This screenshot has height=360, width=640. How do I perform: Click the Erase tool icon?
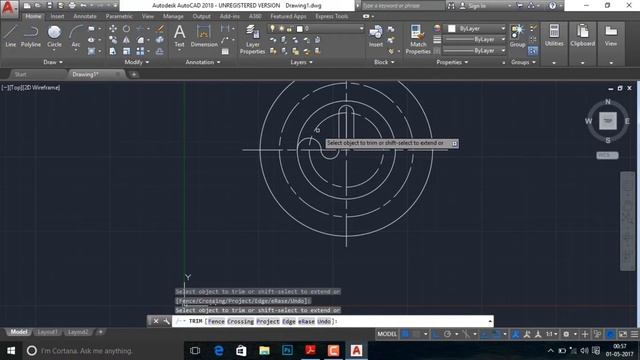point(160,29)
